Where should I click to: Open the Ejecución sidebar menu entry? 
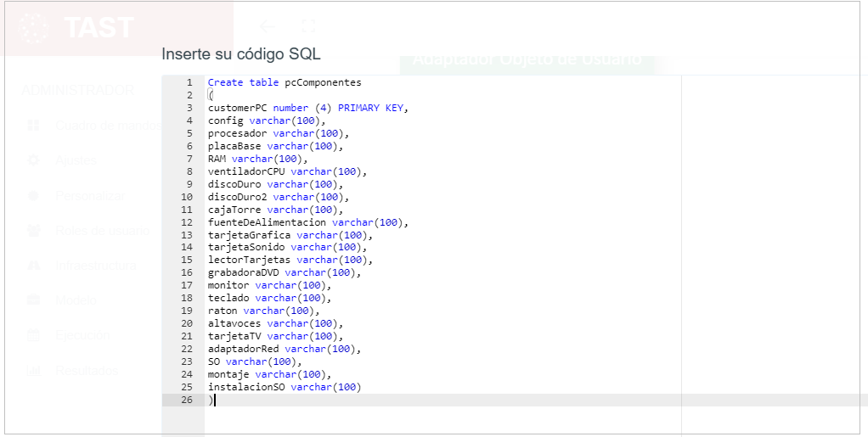point(82,335)
